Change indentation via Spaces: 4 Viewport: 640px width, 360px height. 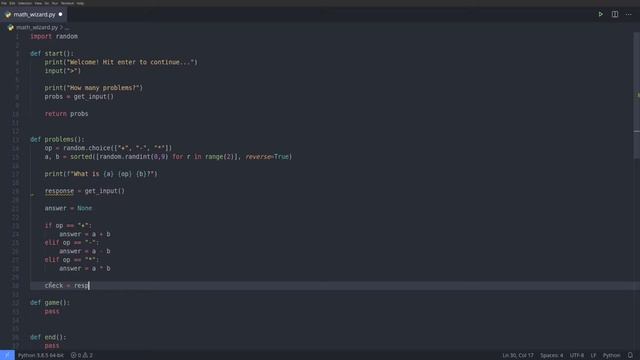tap(551, 355)
